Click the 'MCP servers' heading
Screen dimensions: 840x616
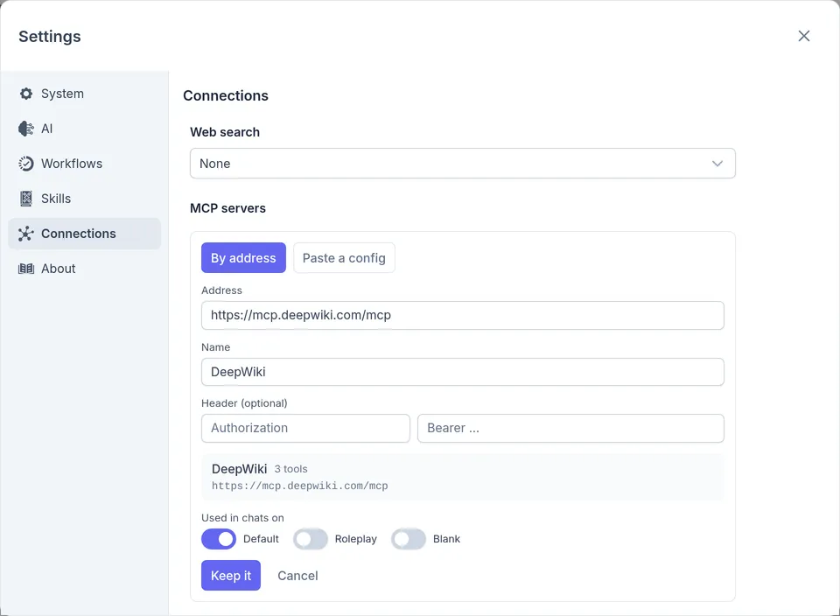(227, 208)
